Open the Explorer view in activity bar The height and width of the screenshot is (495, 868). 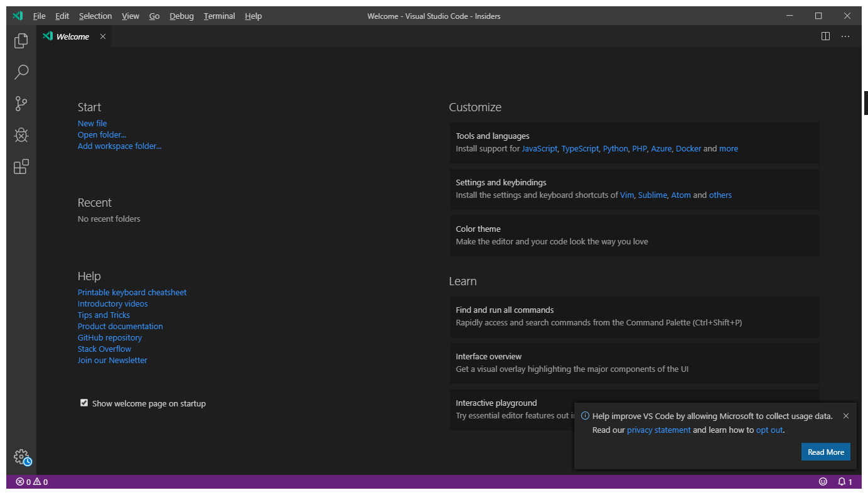point(21,41)
